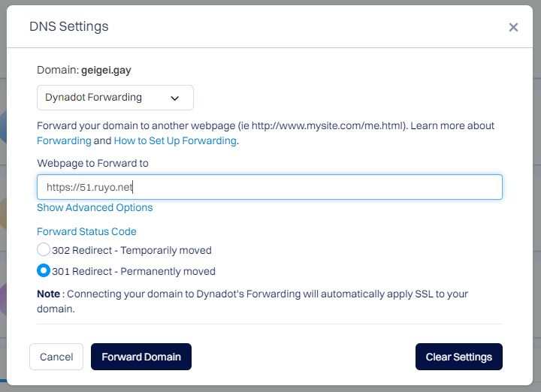Click the https://51.ruyo.net URL text

[x=89, y=187]
